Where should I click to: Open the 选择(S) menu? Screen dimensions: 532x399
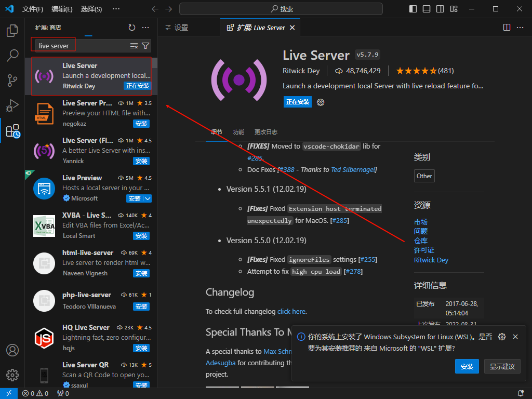(91, 9)
